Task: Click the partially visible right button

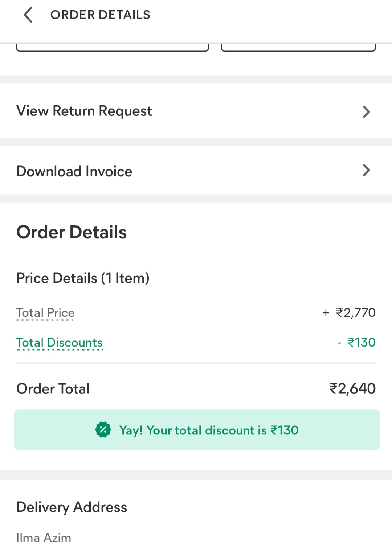Action: [298, 48]
